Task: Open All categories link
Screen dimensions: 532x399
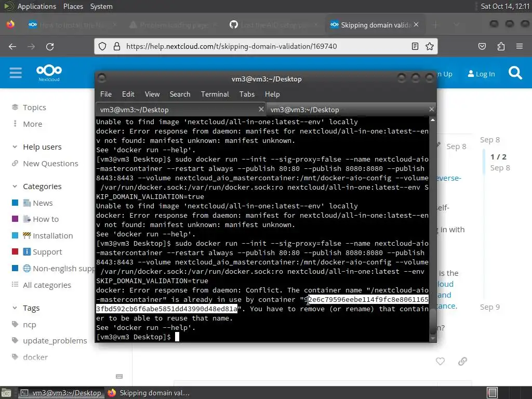Action: click(47, 285)
